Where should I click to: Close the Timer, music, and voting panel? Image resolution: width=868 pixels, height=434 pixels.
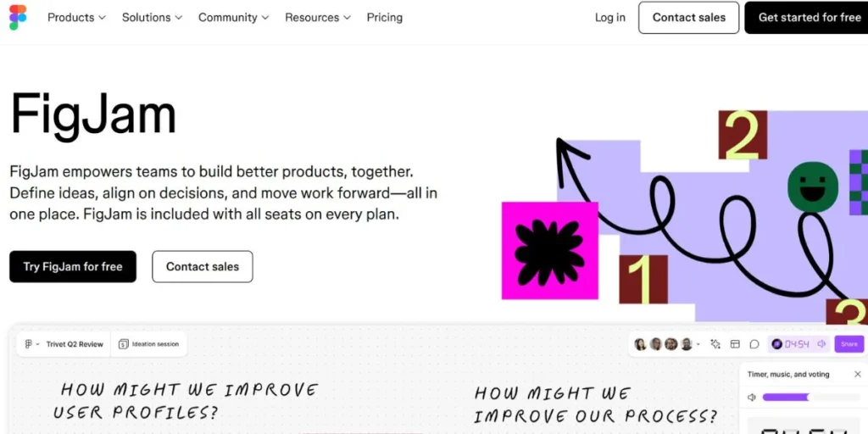[857, 374]
